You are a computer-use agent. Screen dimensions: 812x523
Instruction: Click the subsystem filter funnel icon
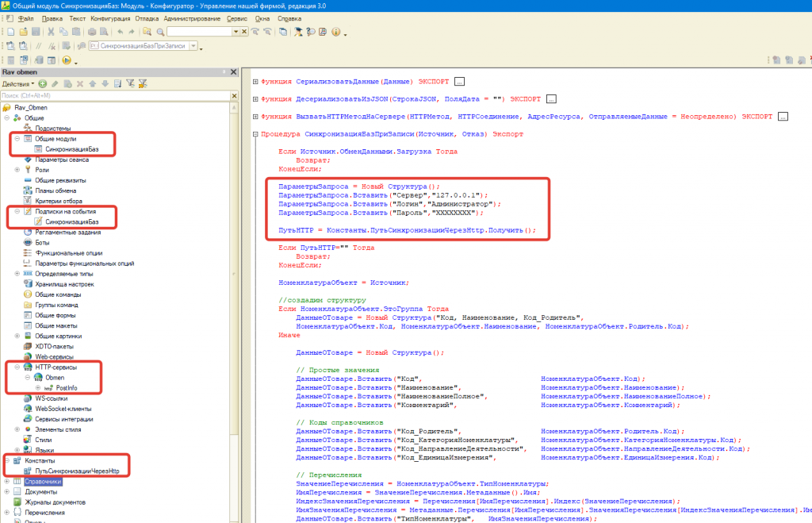(x=130, y=84)
